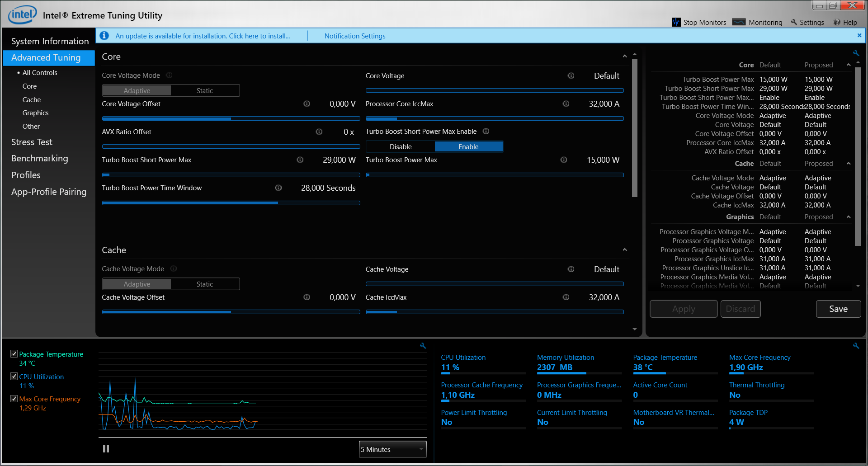Open monitor tiles settings wrench icon
The height and width of the screenshot is (466, 868).
tap(856, 346)
